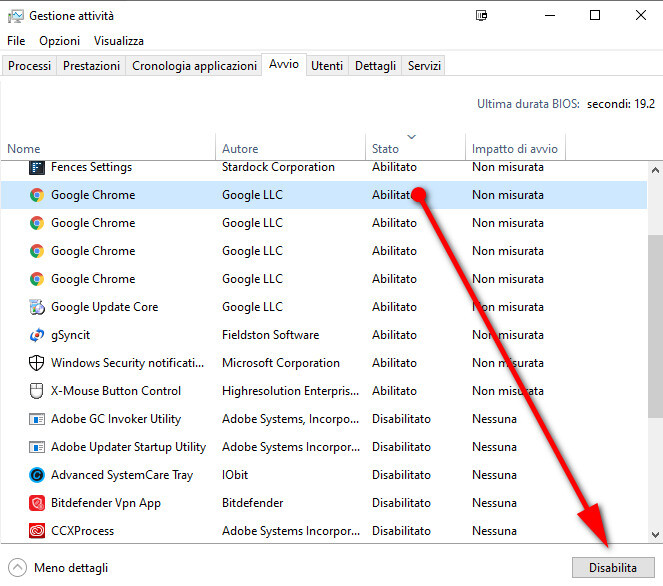Click the keyboard icon in title bar
663x586 pixels.
click(481, 16)
